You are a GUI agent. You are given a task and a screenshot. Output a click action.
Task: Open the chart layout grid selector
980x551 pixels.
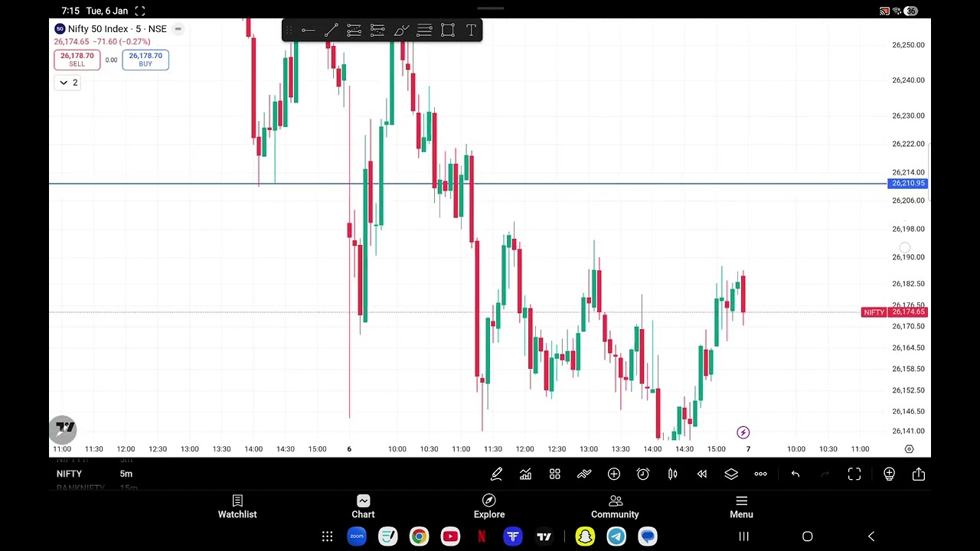click(554, 474)
